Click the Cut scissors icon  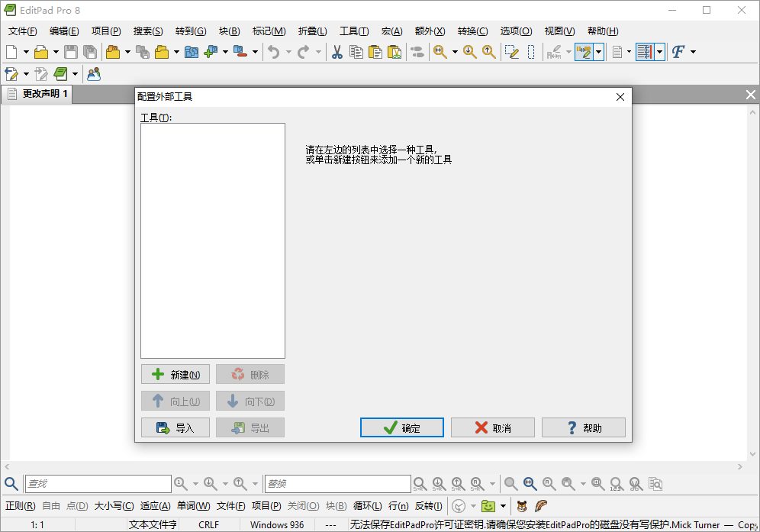(337, 52)
